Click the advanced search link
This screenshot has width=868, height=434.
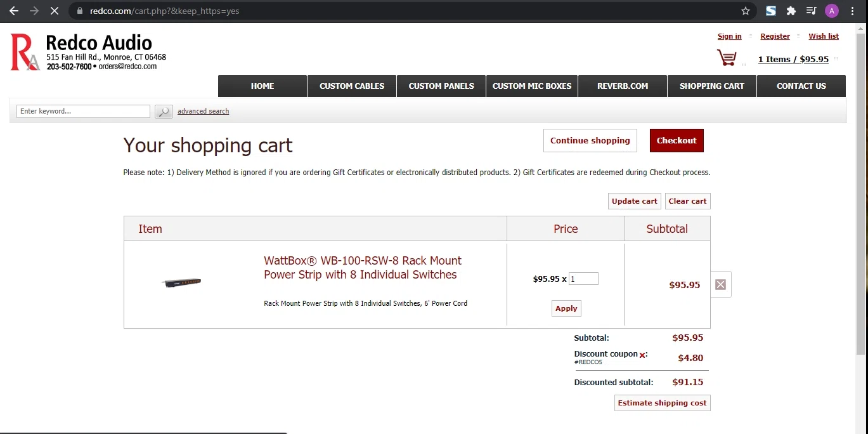pos(203,111)
